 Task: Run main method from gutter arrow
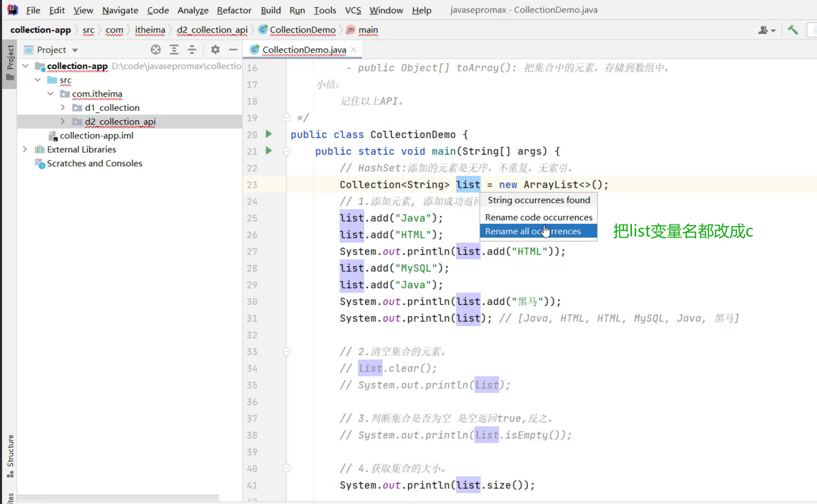coord(269,151)
